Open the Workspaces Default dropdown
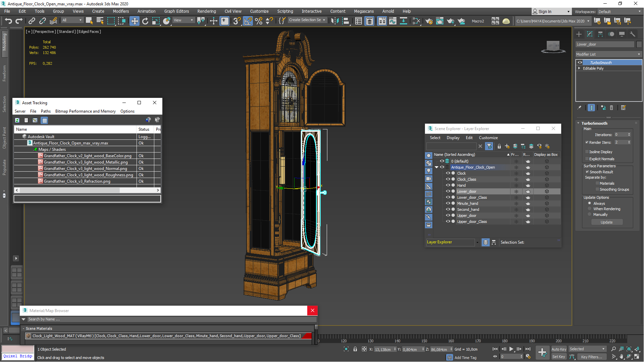 tap(620, 12)
